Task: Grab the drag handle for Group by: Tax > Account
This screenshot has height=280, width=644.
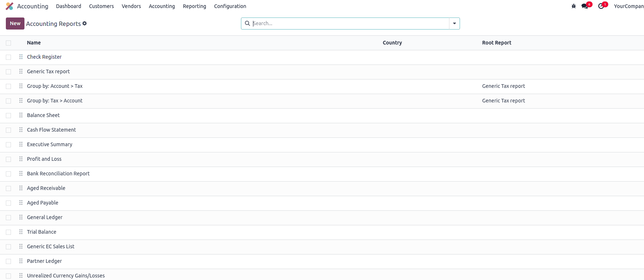Action: (21, 101)
